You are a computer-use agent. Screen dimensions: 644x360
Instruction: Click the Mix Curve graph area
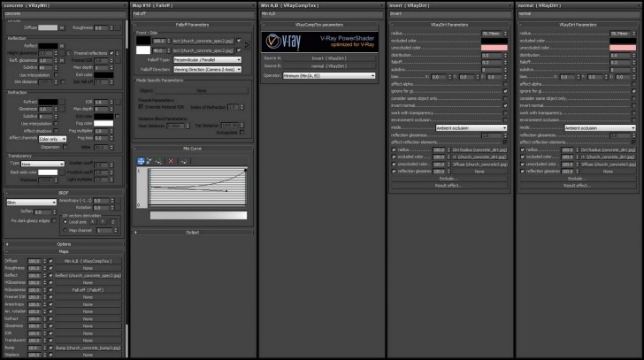pyautogui.click(x=197, y=187)
